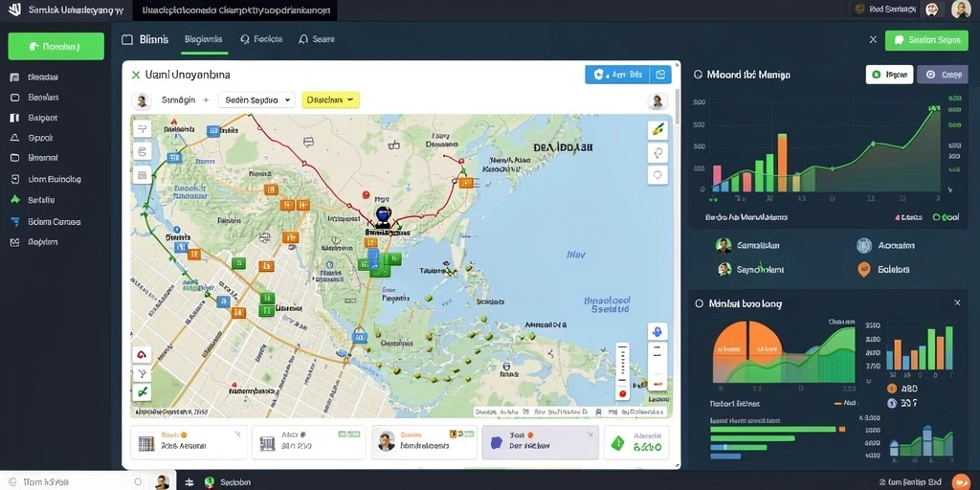Click the blue locate-me icon on the map
The height and width of the screenshot is (490, 980).
click(x=657, y=331)
